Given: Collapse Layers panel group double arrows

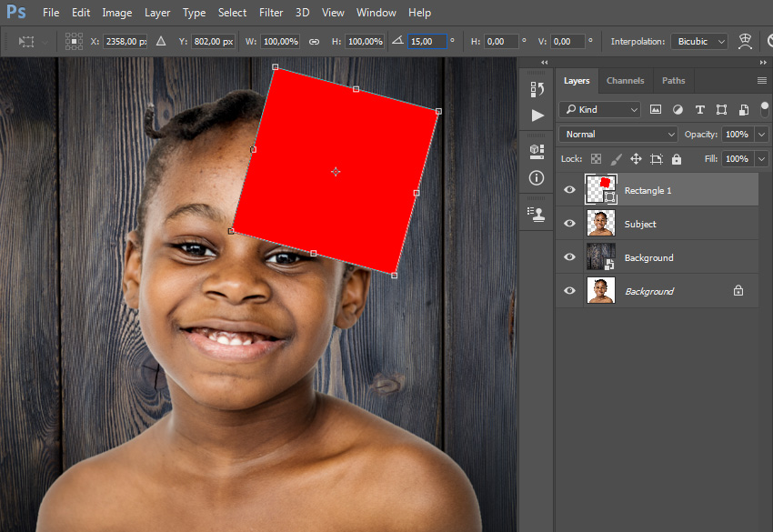Looking at the screenshot, I should (763, 63).
